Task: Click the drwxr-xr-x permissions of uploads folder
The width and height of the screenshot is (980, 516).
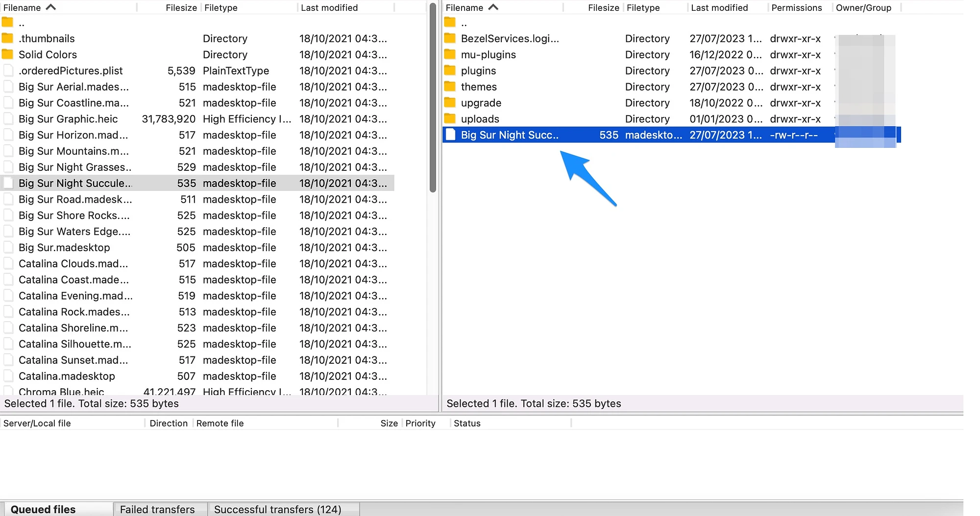Action: (x=795, y=119)
